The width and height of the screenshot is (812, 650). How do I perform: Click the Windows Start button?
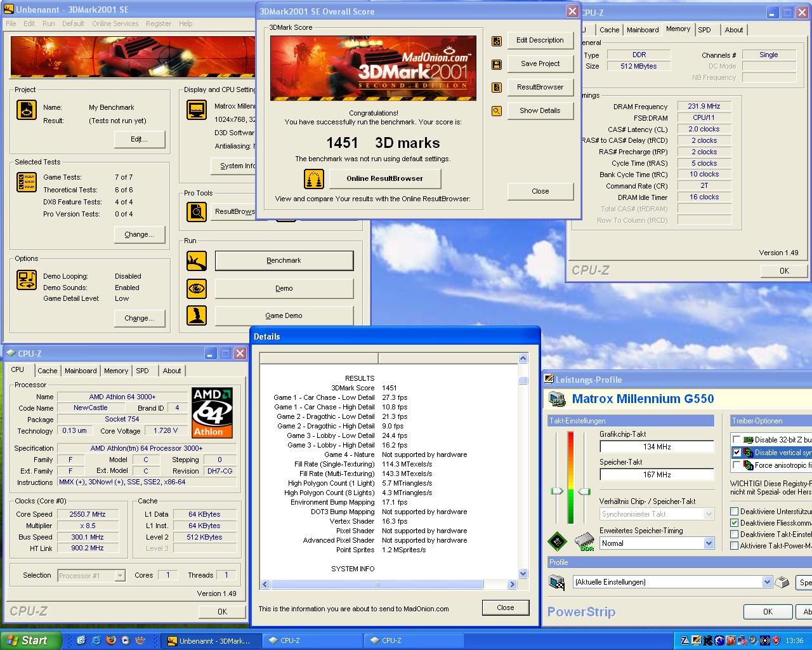30,640
